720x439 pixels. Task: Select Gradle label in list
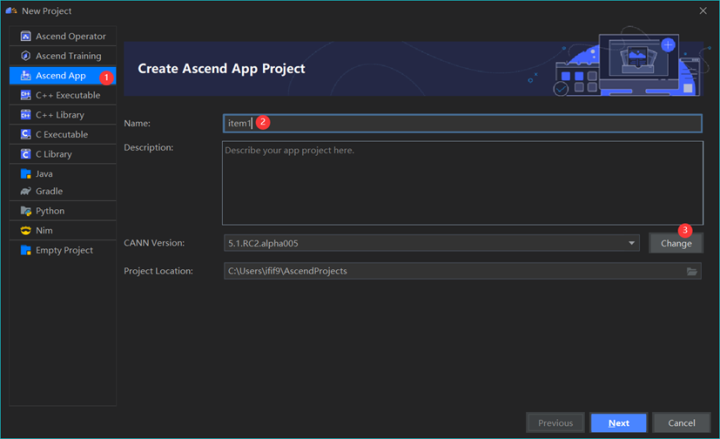point(49,191)
